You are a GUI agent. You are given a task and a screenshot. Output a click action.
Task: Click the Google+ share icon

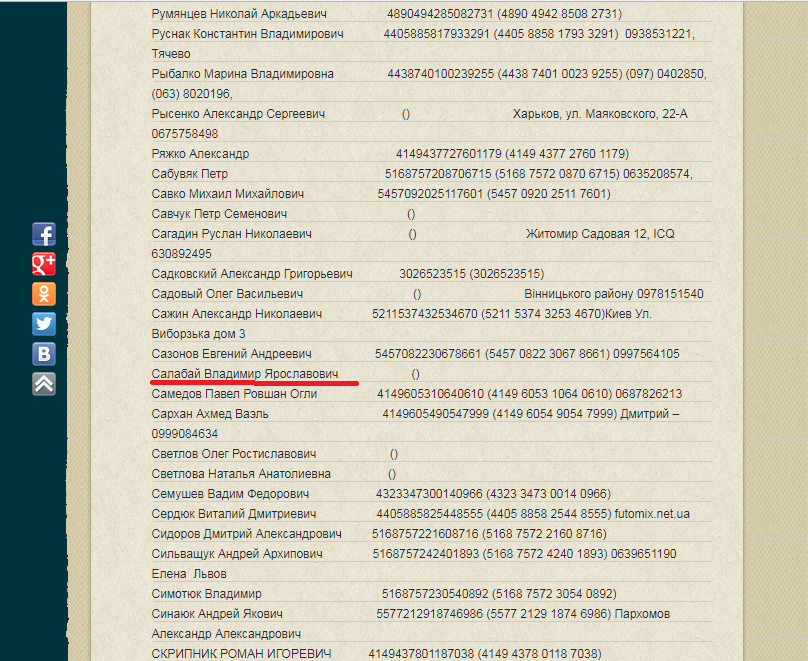tap(44, 264)
